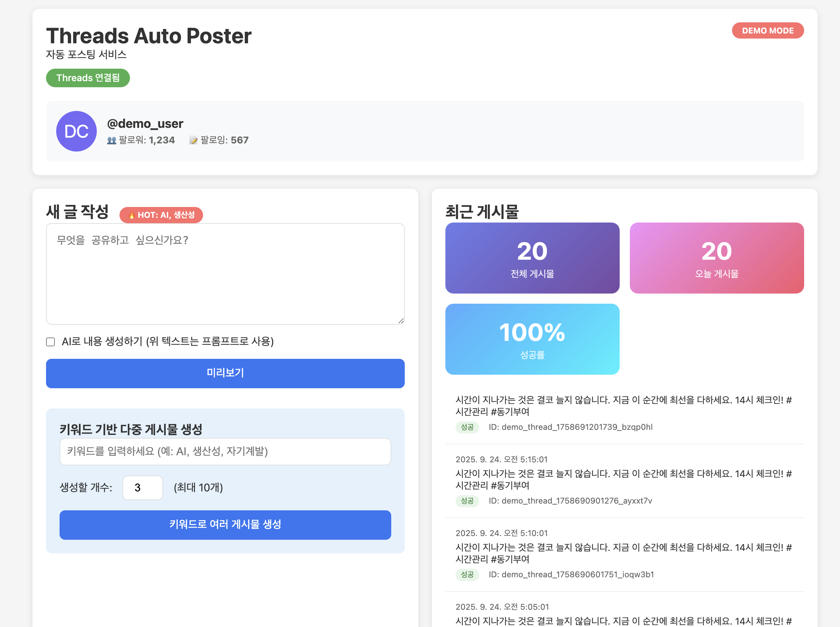Click the textarea resize handle corner
The width and height of the screenshot is (840, 627).
[401, 321]
